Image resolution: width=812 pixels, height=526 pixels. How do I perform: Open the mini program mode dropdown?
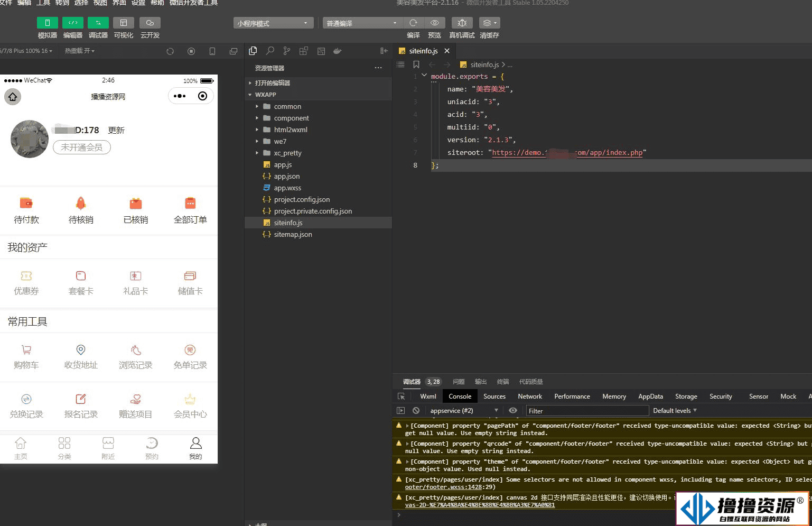pos(273,23)
